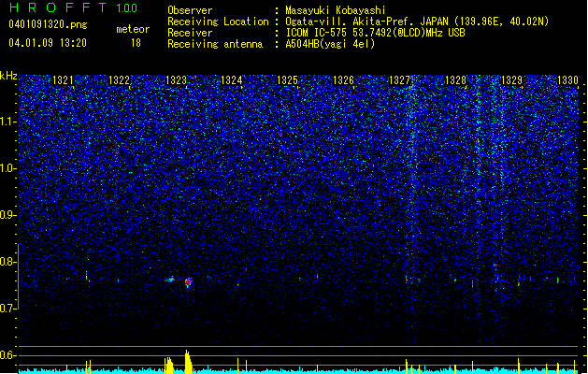Click the 1322 time marker
Viewport: 588px width, 374px height.
point(119,80)
